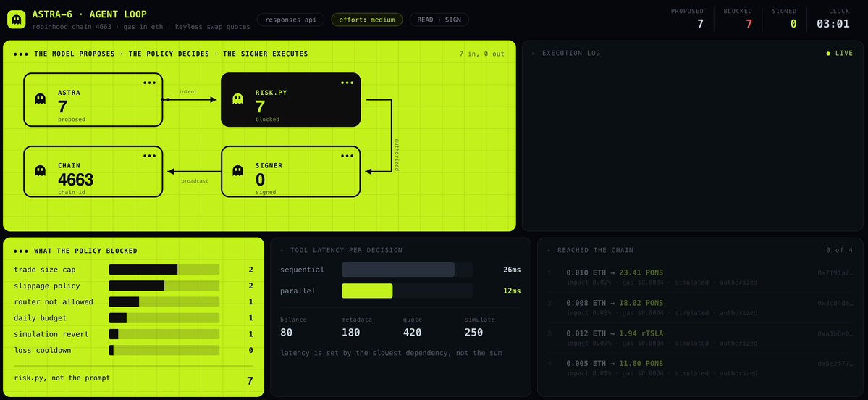Image resolution: width=868 pixels, height=400 pixels.
Task: Select the CHAIN 4663 node card
Action: [93, 172]
